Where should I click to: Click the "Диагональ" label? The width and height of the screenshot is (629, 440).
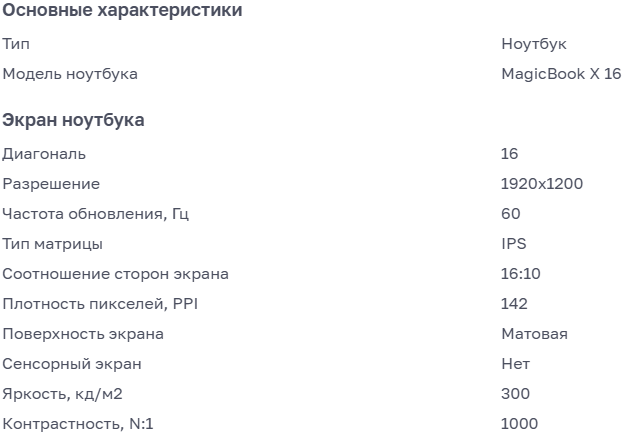[44, 154]
